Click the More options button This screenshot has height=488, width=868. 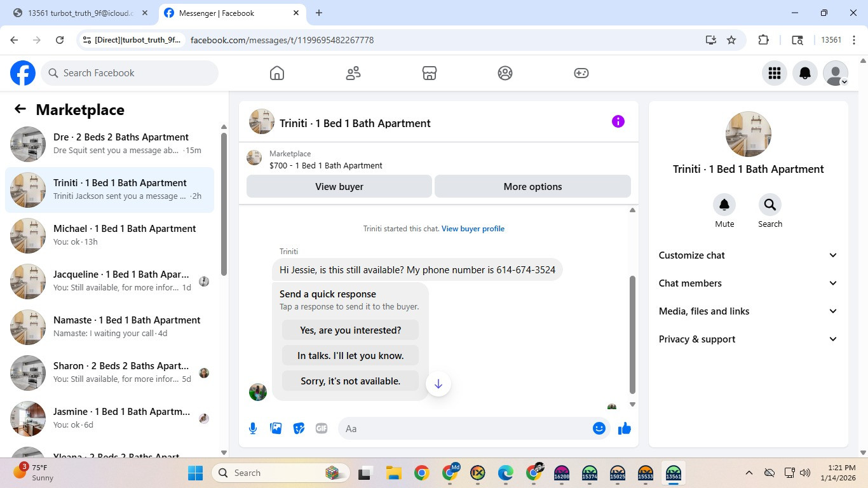(532, 187)
